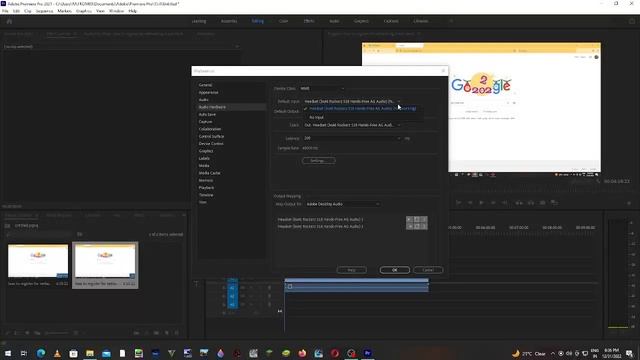Select Labels preferences category
Viewport: 640px width, 360px height.
pyautogui.click(x=204, y=158)
